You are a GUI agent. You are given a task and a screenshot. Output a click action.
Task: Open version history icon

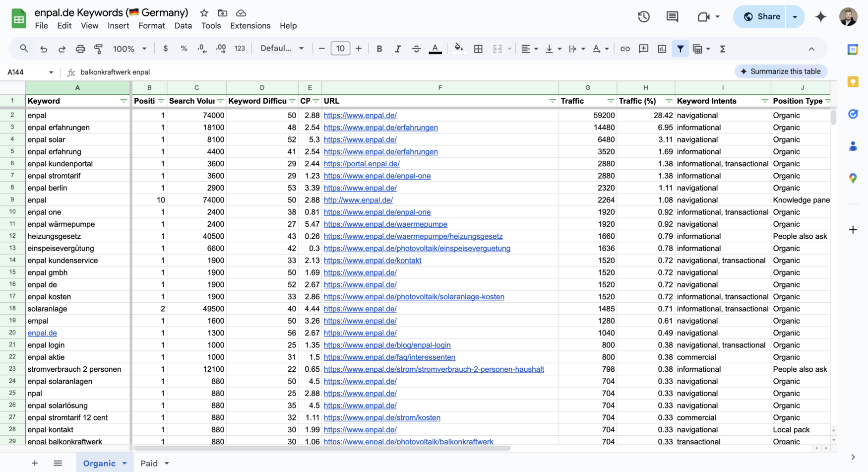point(643,16)
